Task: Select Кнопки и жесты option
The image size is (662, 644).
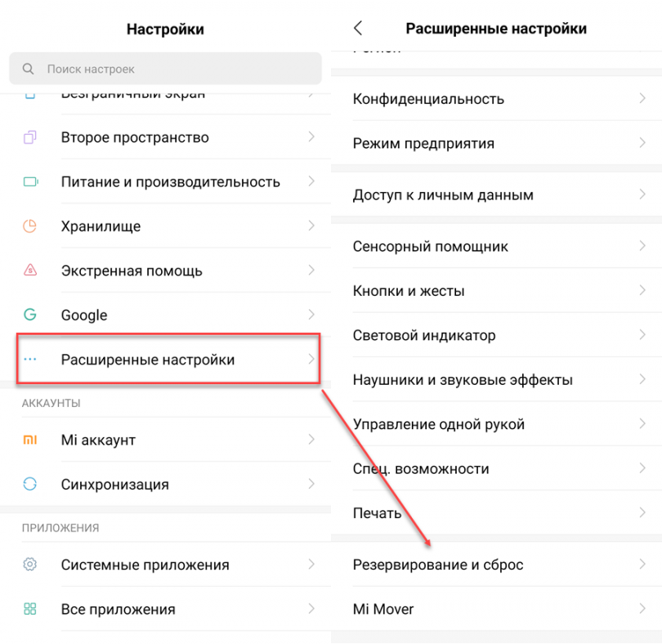Action: [409, 291]
